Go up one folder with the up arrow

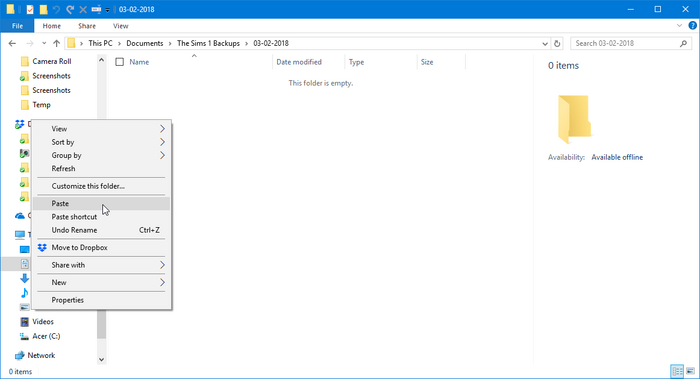[56, 43]
